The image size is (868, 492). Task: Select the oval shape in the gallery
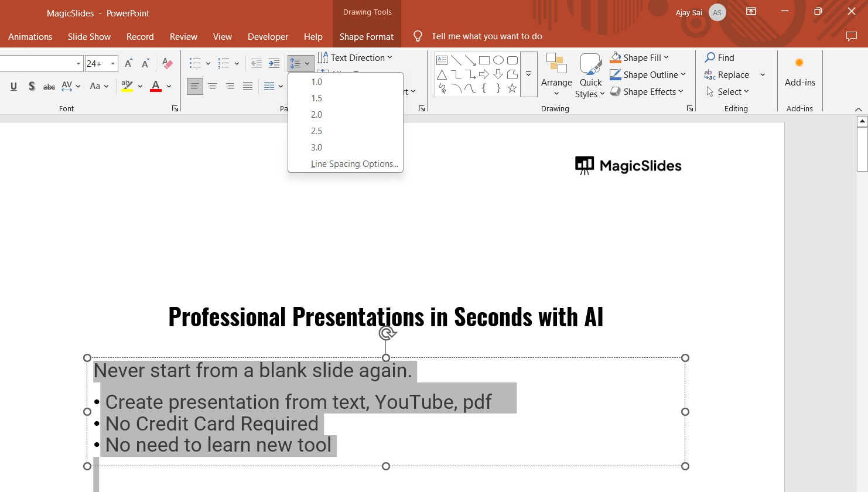pos(498,60)
